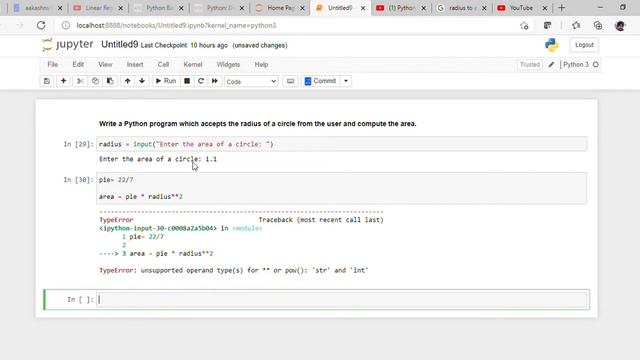
Task: Click the browser address bar URL
Action: click(176, 25)
